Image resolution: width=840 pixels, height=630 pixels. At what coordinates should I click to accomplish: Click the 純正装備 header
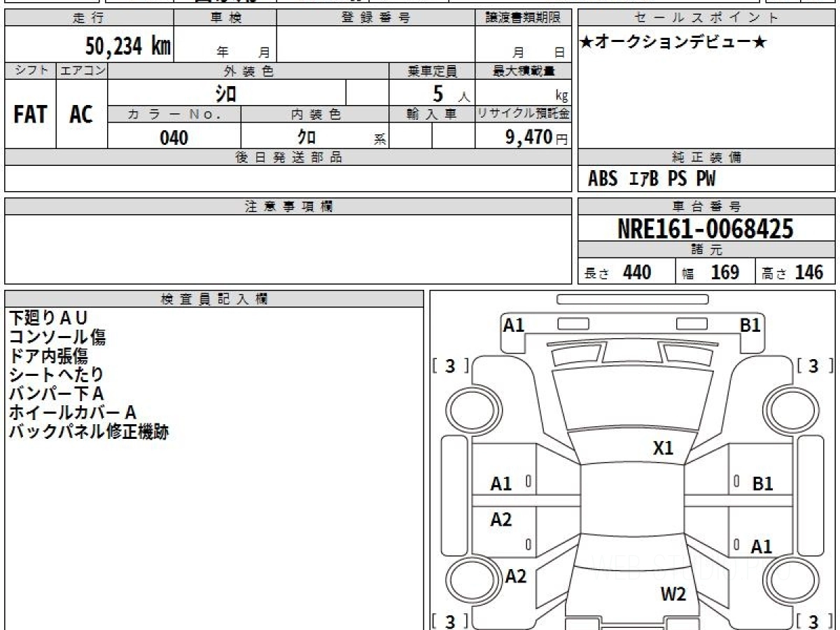pos(707,157)
